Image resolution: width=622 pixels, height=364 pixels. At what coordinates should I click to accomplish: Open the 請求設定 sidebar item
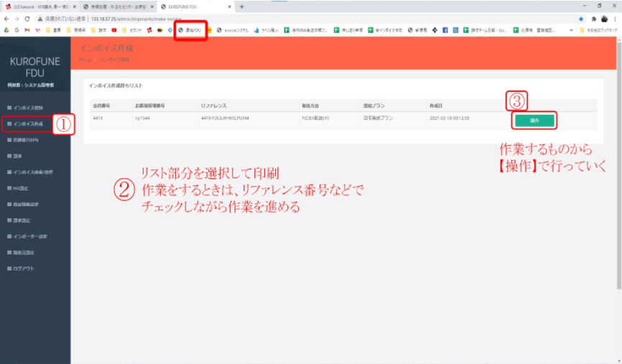(19, 220)
